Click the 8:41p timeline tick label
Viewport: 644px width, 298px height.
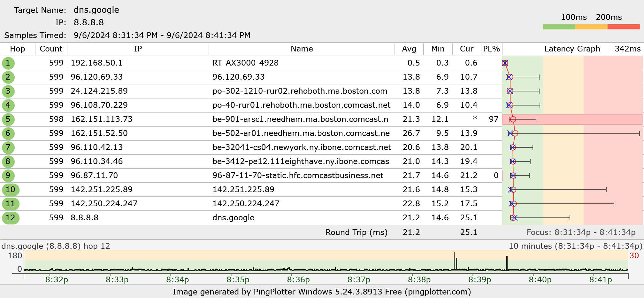click(601, 280)
